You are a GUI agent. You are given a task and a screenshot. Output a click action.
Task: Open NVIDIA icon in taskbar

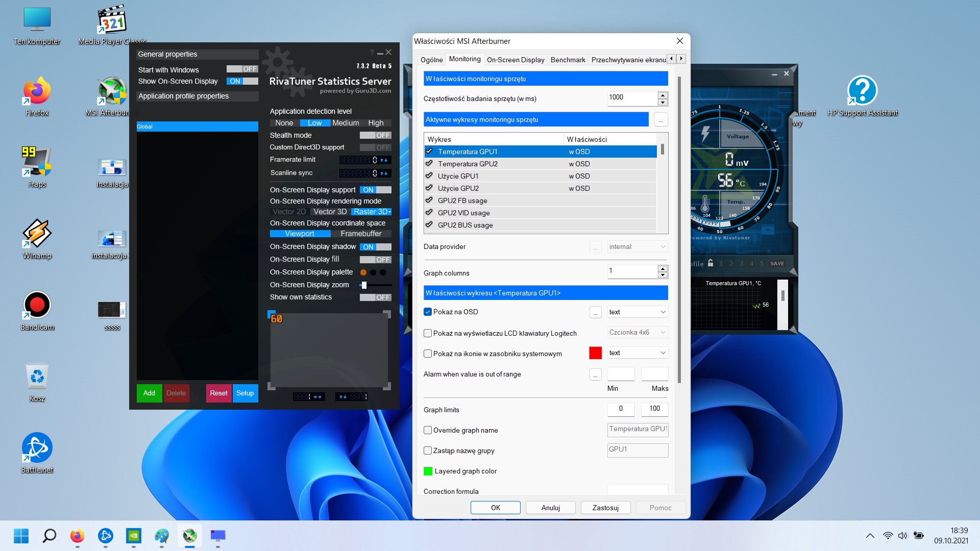(x=134, y=536)
